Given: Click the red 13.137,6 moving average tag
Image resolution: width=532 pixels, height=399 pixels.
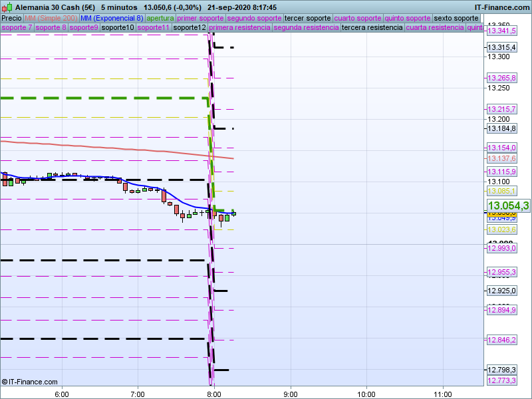Looking at the screenshot, I should [x=501, y=158].
